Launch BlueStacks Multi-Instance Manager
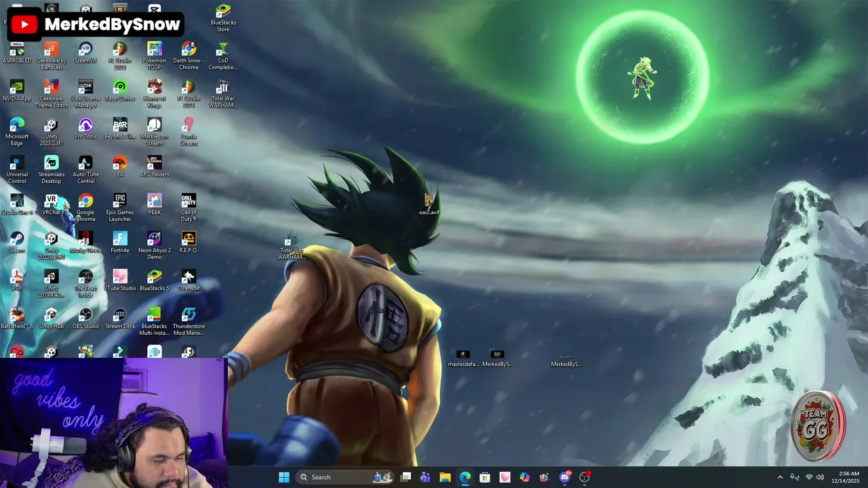Viewport: 868px width, 488px height. 155,322
